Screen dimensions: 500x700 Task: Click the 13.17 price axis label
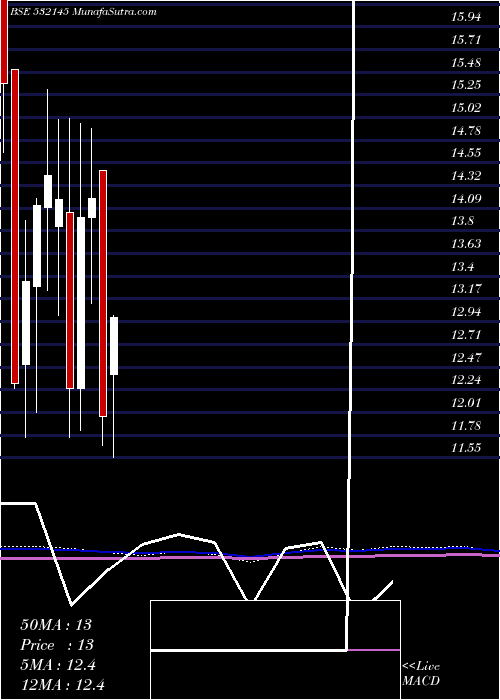point(466,289)
